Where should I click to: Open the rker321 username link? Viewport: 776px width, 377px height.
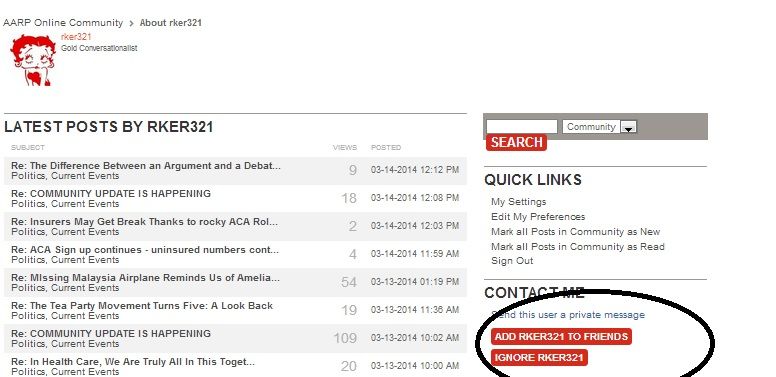(76, 37)
